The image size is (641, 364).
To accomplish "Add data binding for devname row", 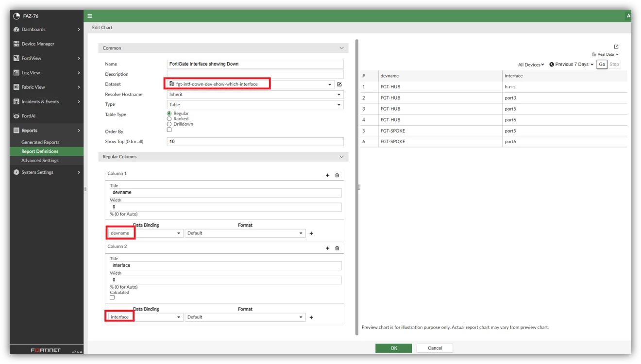I will coord(311,233).
